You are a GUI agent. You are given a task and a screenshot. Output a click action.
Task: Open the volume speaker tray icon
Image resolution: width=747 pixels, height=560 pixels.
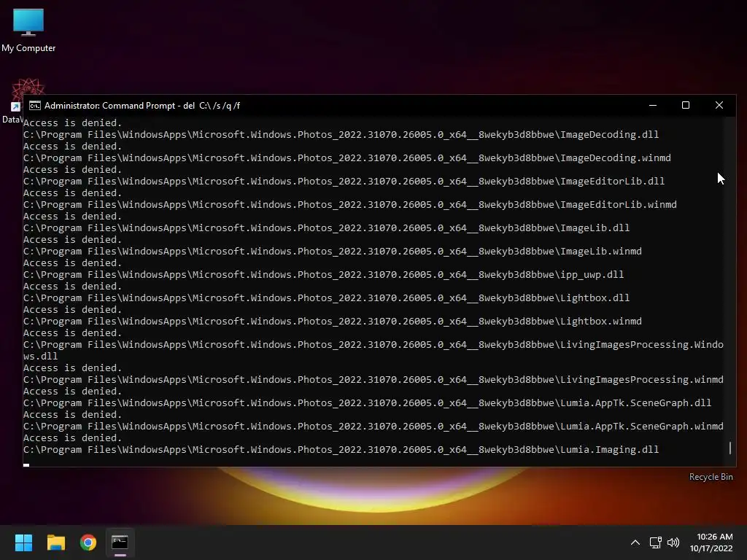(673, 542)
